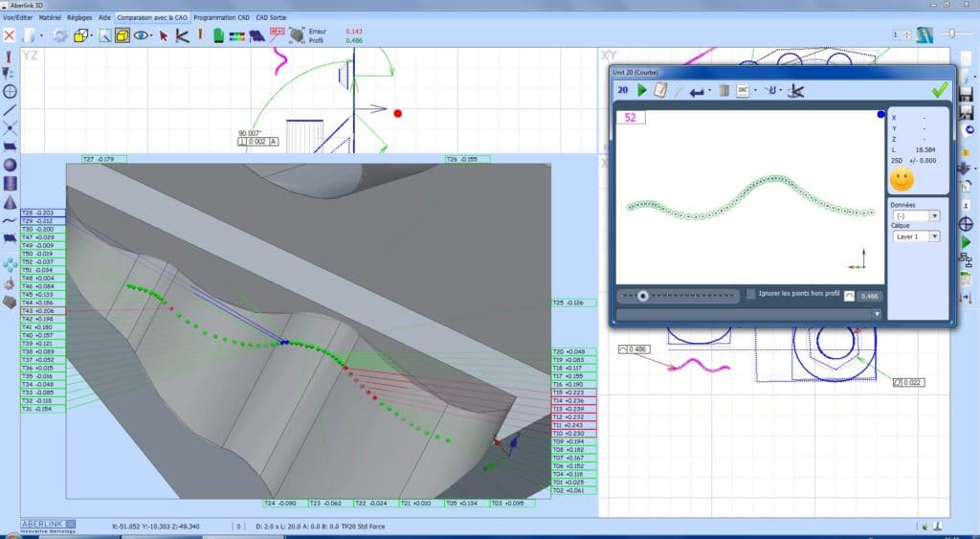Click the red dimension label icon in toolbar
This screenshot has height=539, width=980.
click(x=277, y=34)
